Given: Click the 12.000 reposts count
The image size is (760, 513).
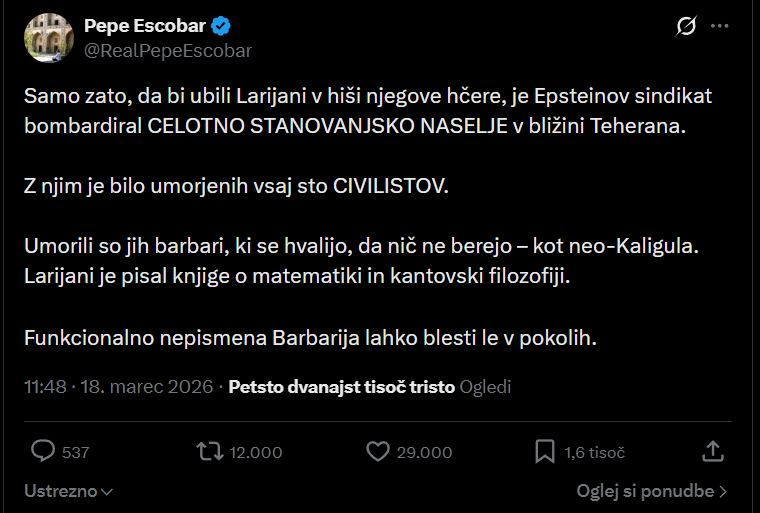Looking at the screenshot, I should tap(256, 452).
